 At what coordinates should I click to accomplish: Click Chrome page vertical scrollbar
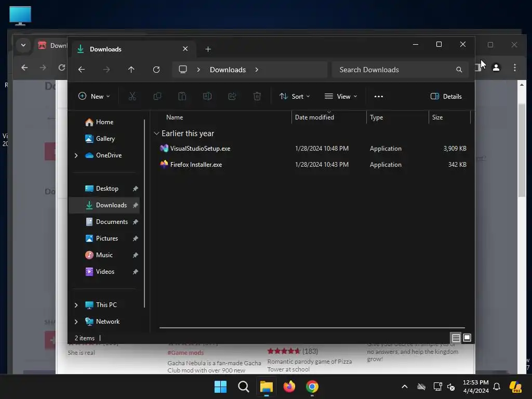(x=522, y=150)
